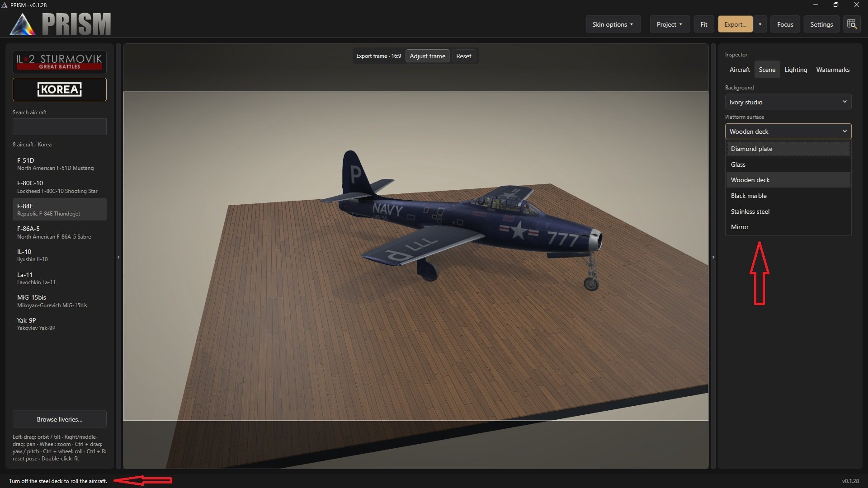Choose Black marble platform surface
The image size is (868, 488).
pyautogui.click(x=788, y=196)
